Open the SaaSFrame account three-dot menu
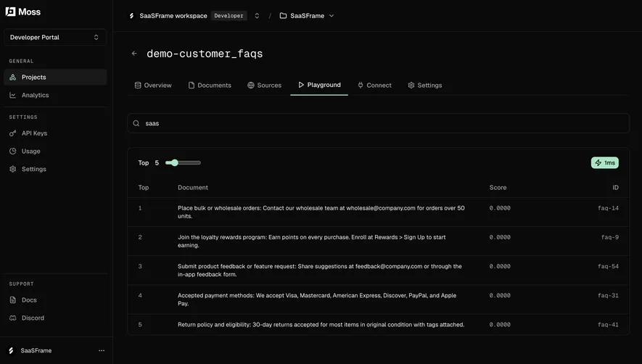 click(x=102, y=350)
